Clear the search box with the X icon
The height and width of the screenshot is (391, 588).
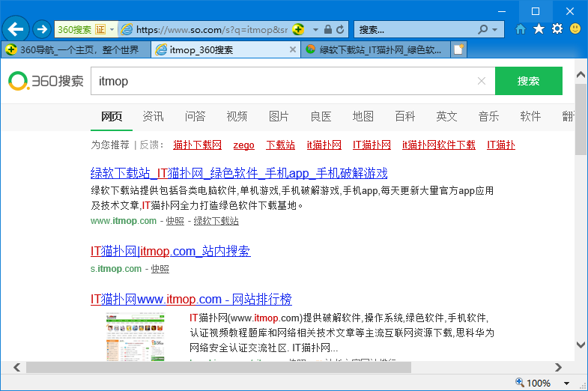(482, 81)
